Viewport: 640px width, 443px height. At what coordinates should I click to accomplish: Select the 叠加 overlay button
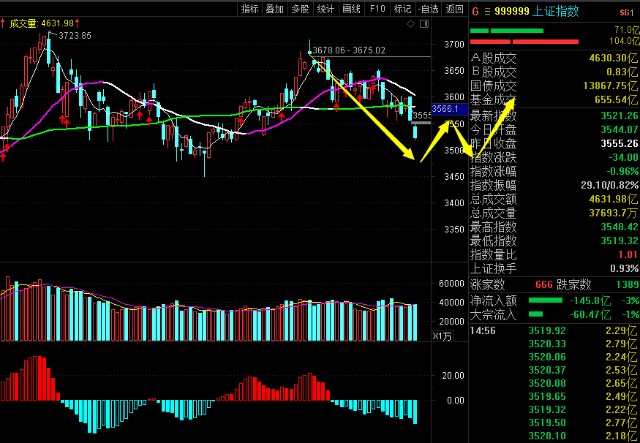click(x=275, y=8)
